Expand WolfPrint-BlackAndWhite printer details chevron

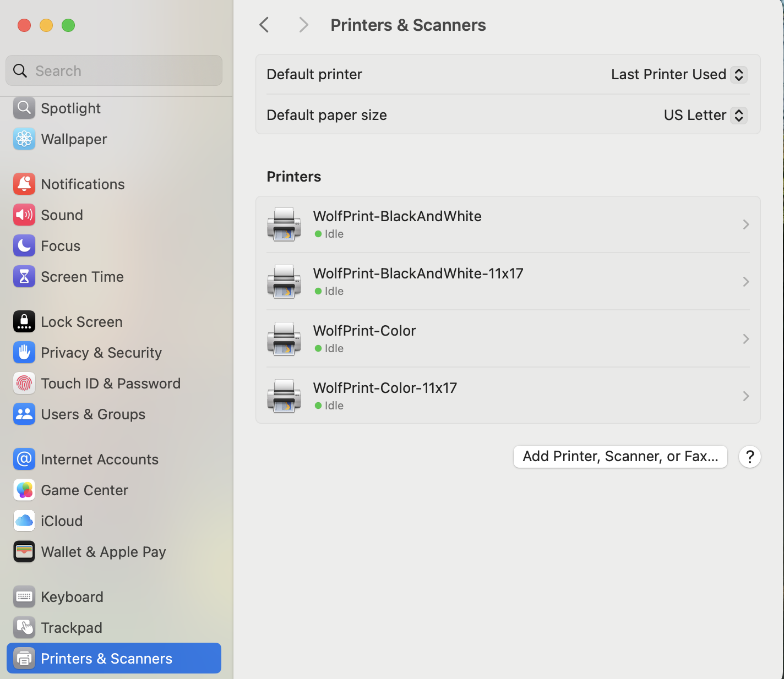pyautogui.click(x=745, y=224)
